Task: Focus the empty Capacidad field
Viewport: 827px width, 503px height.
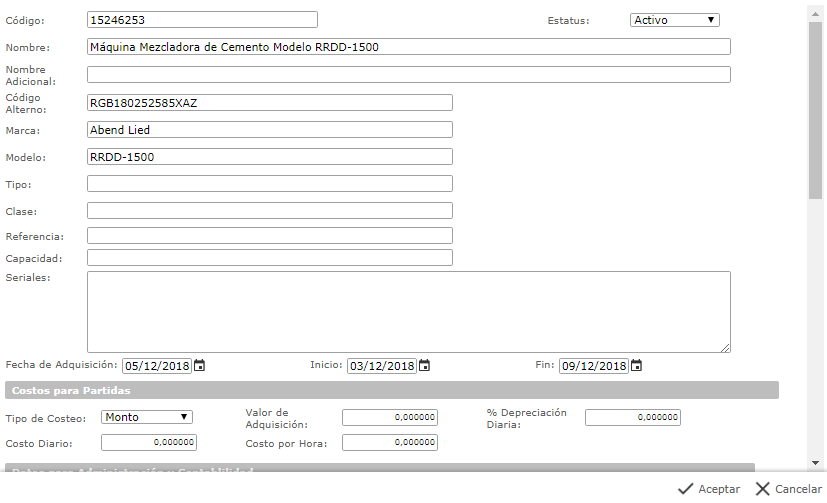Action: 270,258
